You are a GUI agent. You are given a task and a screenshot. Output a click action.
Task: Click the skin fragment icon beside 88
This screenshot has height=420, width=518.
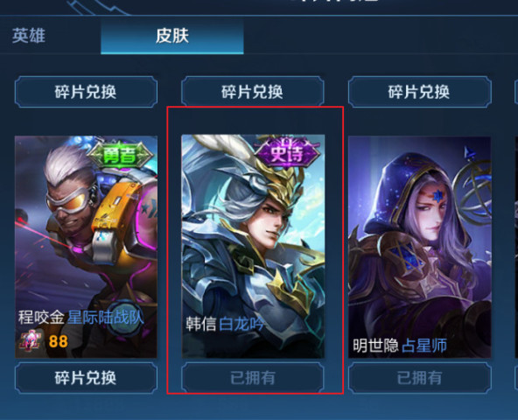[31, 341]
